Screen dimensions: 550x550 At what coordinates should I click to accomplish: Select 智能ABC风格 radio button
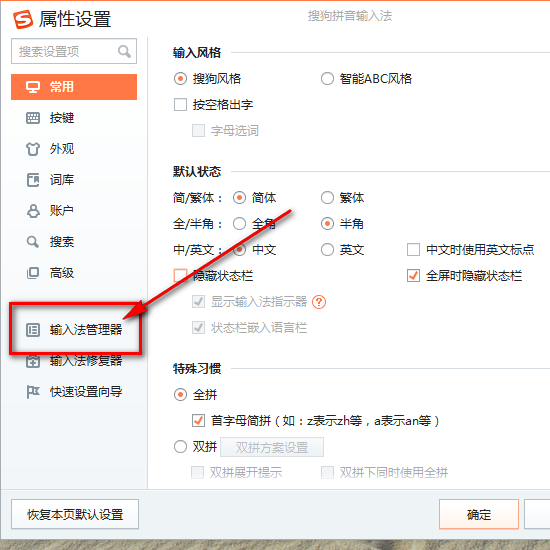pyautogui.click(x=327, y=79)
